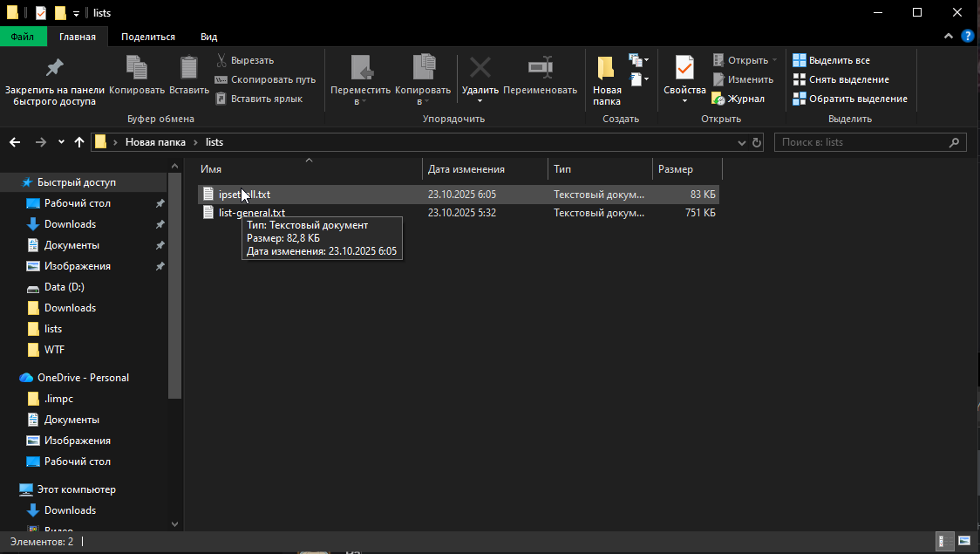Open Help question mark icon
Image resolution: width=980 pixels, height=554 pixels.
(x=967, y=37)
